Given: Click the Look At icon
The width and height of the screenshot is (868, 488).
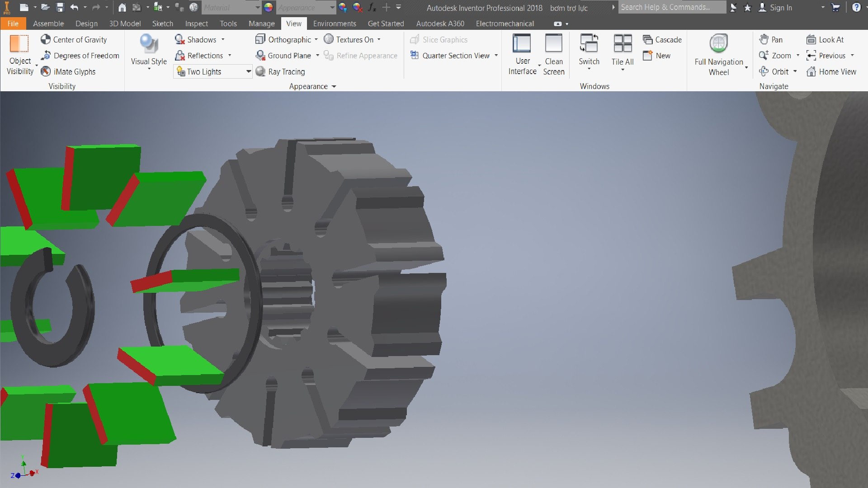Looking at the screenshot, I should pyautogui.click(x=811, y=40).
